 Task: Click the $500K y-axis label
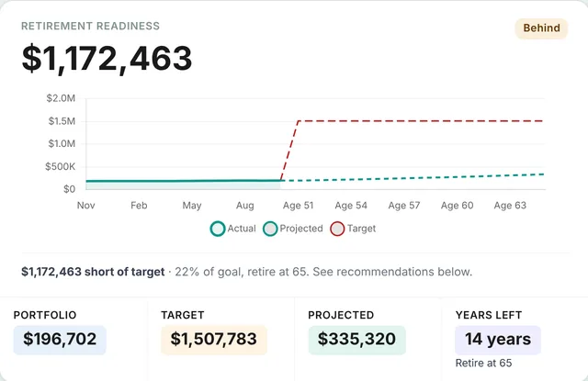point(60,166)
